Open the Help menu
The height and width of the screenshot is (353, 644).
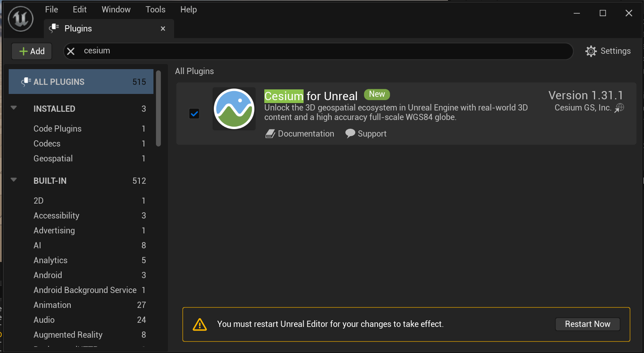pyautogui.click(x=189, y=10)
